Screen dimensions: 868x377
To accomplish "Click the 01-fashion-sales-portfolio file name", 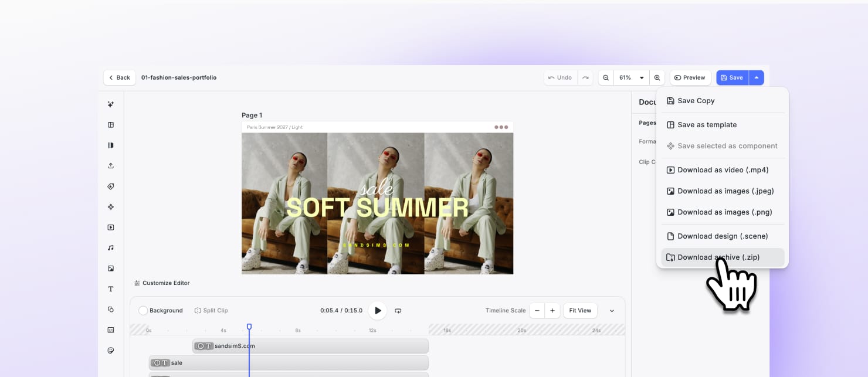I will 179,77.
